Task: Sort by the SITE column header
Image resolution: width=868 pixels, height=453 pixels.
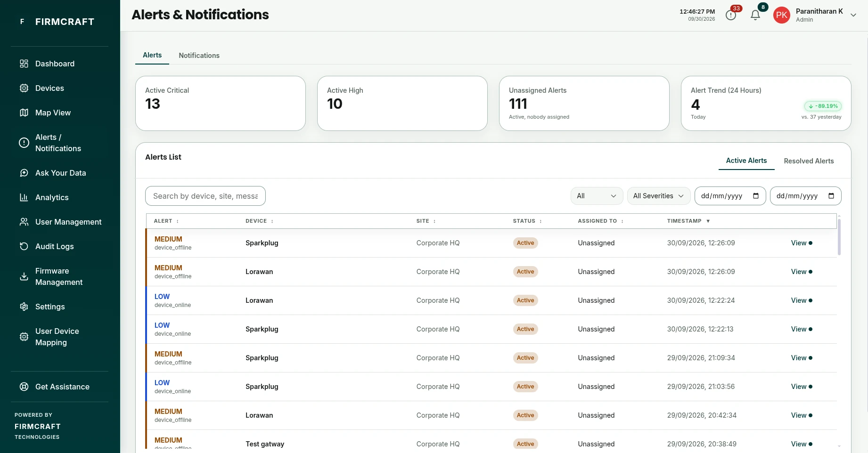Action: tap(426, 221)
